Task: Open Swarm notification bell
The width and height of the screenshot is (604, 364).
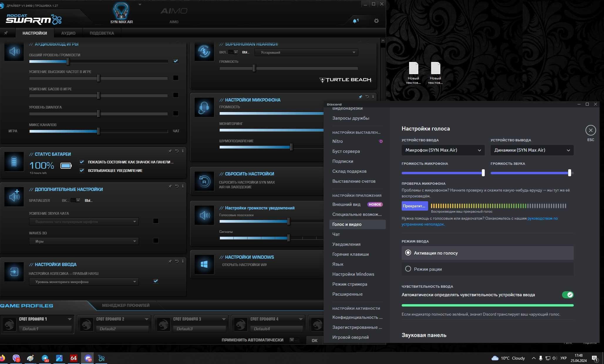Action: pyautogui.click(x=355, y=21)
